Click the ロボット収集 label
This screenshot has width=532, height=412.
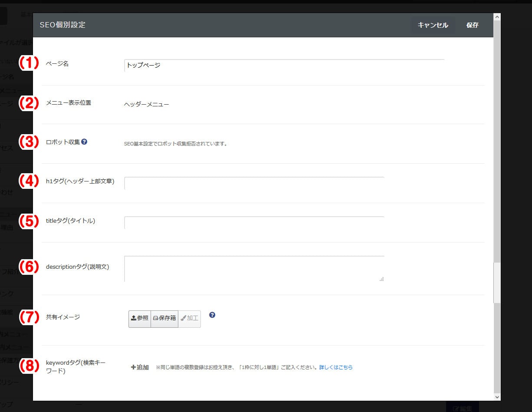pyautogui.click(x=63, y=142)
